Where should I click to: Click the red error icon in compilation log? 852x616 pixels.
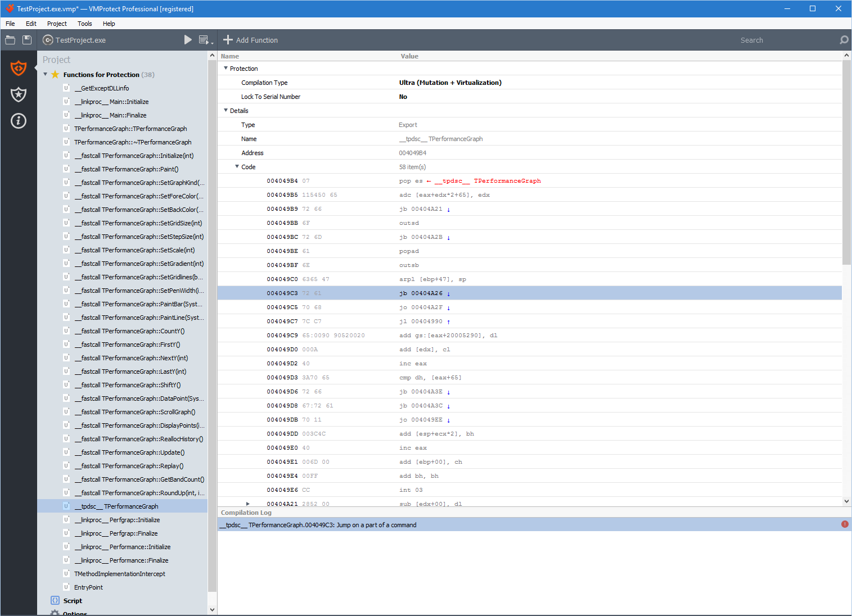(x=845, y=524)
